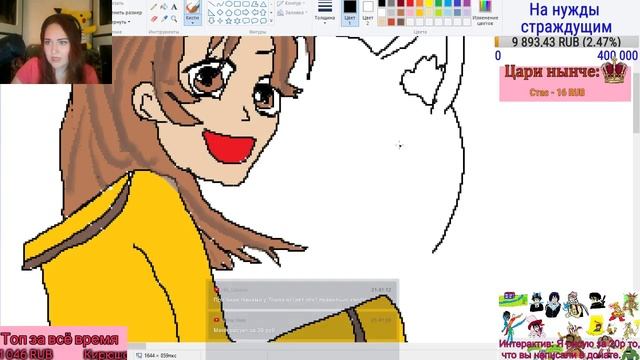Image resolution: width=640 pixels, height=360 pixels.
Task: Open the Edit colors rainbow dialog
Action: pos(485,12)
